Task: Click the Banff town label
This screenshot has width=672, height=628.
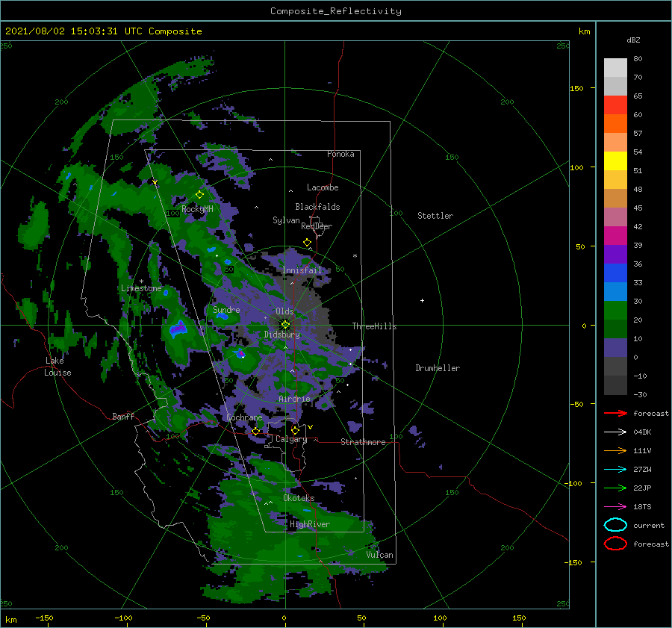Action: [123, 416]
